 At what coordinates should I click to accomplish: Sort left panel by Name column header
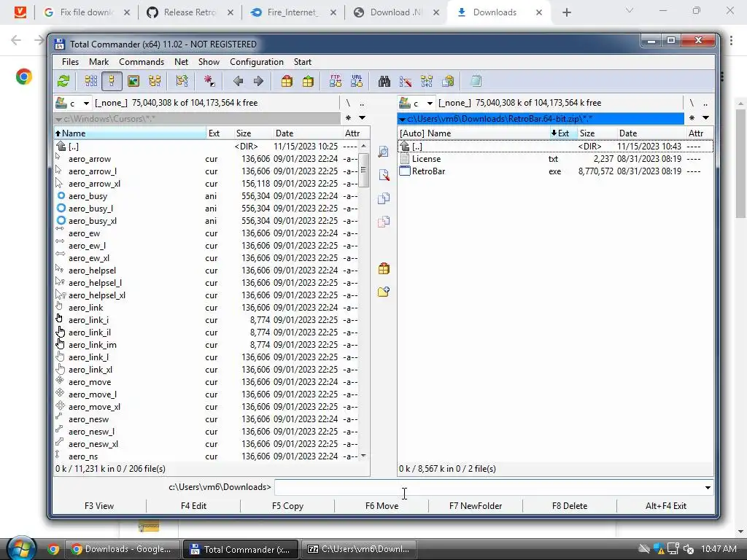tap(130, 133)
